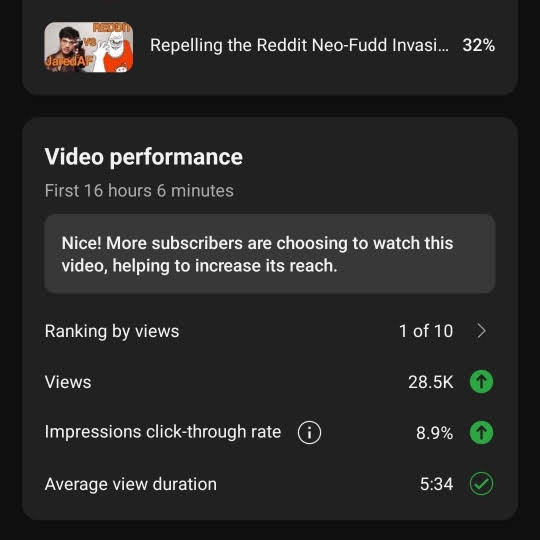This screenshot has width=540, height=540.
Task: Open the Reddit Neo-Fudd video thumbnail
Action: [89, 47]
